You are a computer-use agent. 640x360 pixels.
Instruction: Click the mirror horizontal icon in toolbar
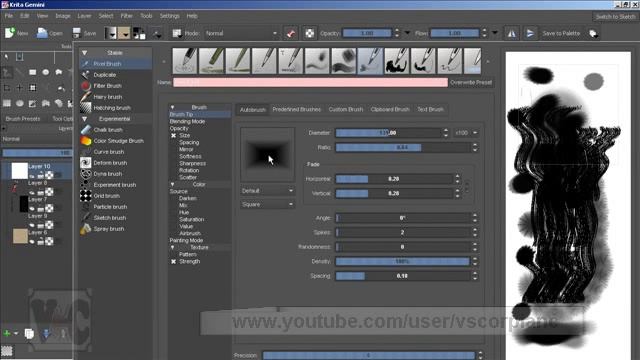511,33
